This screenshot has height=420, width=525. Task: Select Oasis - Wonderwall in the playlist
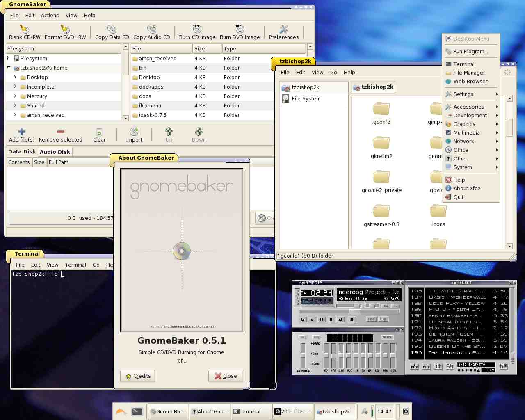point(459,297)
